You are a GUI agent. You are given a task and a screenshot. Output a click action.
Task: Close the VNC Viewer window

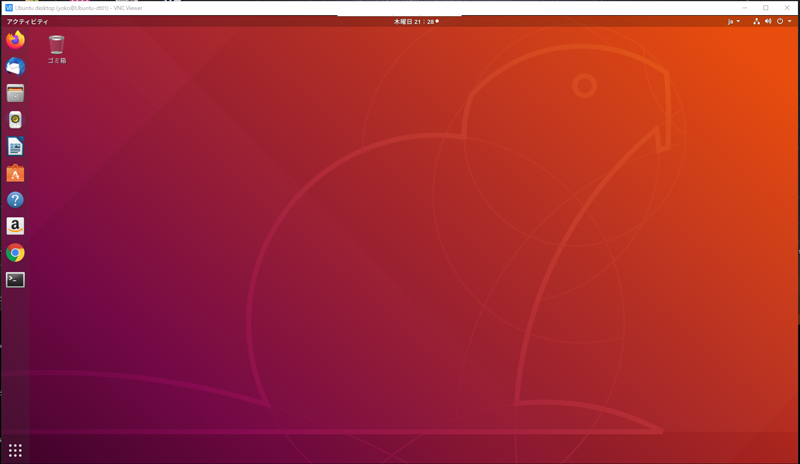click(787, 8)
